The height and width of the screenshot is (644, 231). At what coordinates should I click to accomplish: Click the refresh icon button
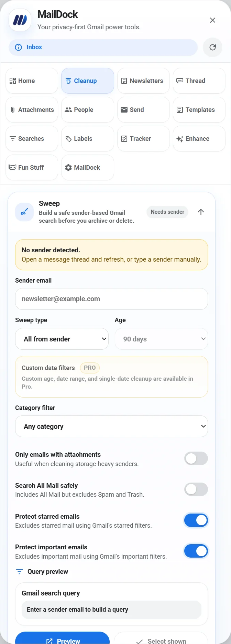[212, 47]
